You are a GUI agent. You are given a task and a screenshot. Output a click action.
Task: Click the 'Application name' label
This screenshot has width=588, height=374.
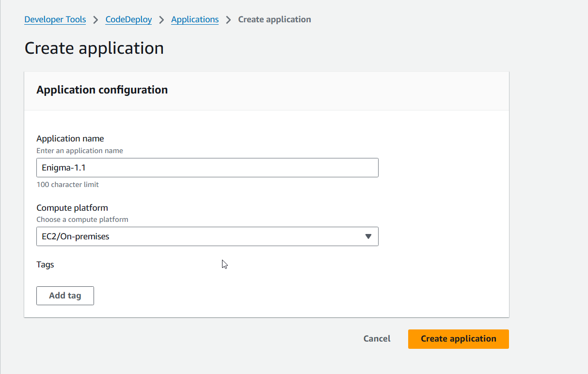[70, 139]
